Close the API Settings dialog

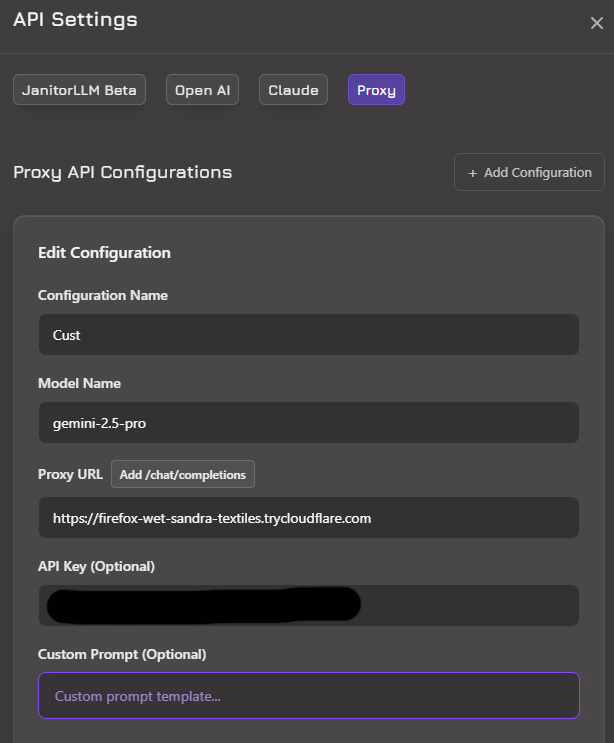tap(596, 24)
